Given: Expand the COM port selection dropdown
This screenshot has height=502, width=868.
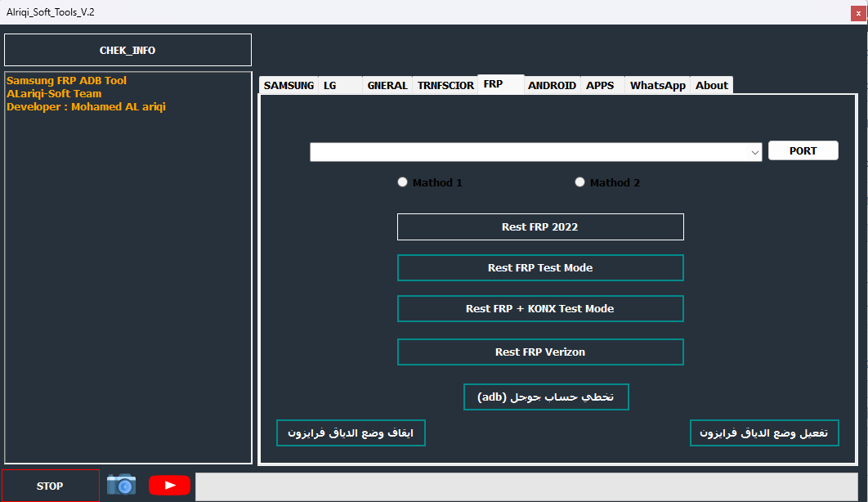Looking at the screenshot, I should pyautogui.click(x=754, y=151).
